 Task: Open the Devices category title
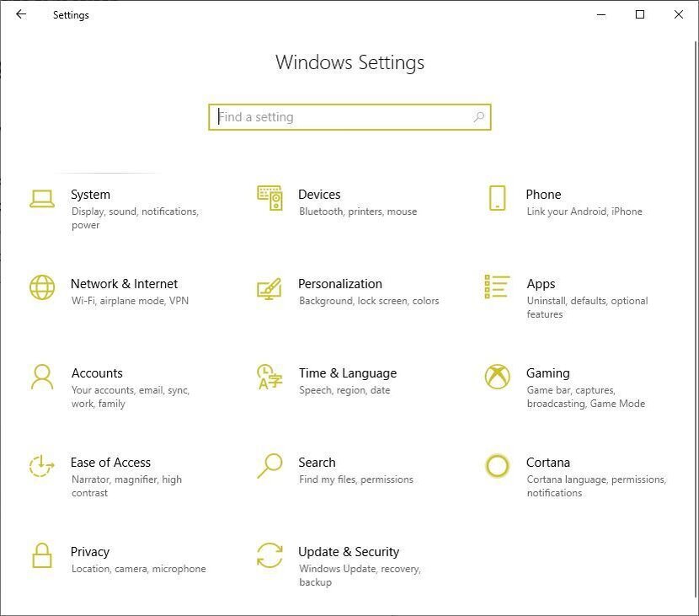coord(319,195)
